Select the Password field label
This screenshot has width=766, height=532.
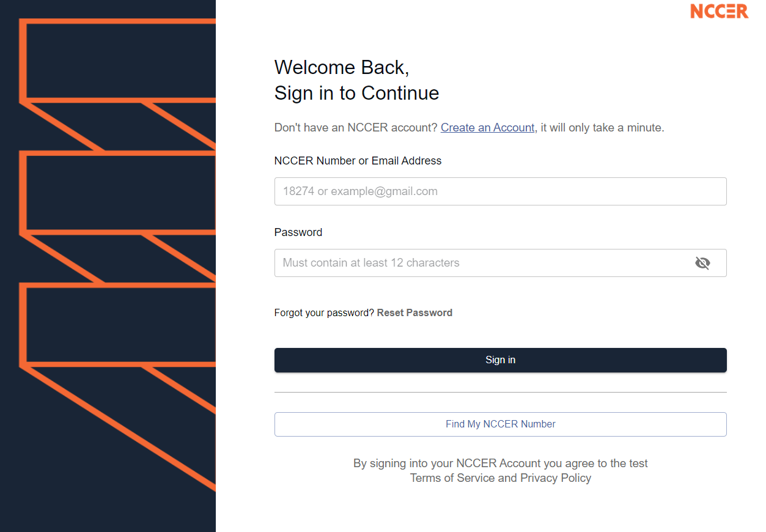(x=298, y=232)
